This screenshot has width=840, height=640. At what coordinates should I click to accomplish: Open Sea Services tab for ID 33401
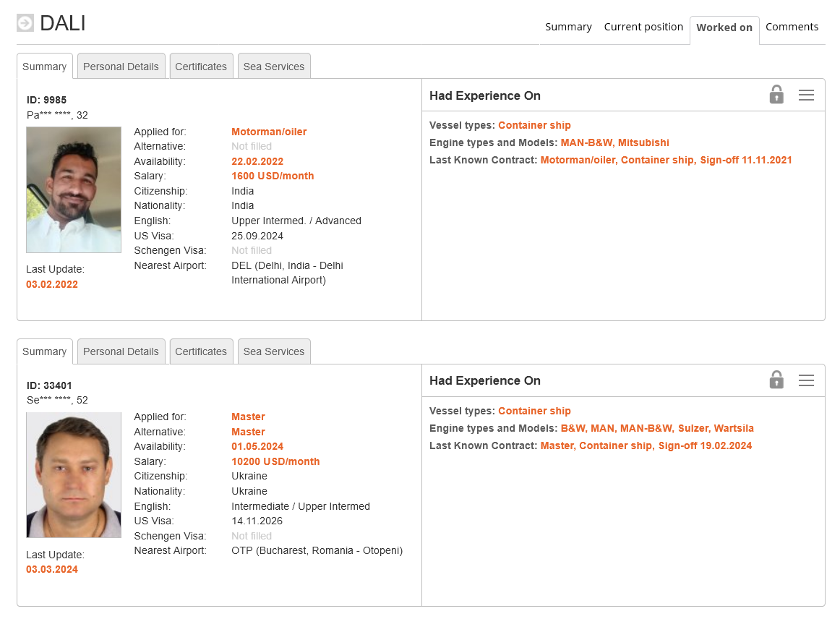[x=274, y=351]
